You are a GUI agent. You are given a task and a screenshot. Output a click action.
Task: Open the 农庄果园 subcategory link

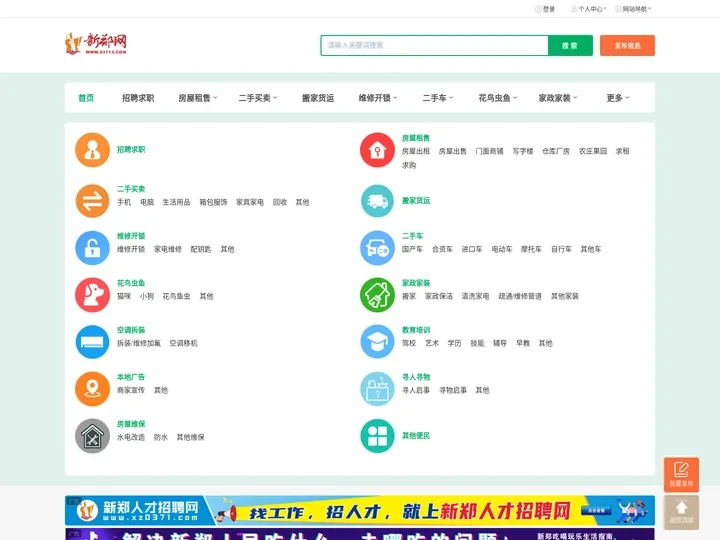pyautogui.click(x=593, y=151)
